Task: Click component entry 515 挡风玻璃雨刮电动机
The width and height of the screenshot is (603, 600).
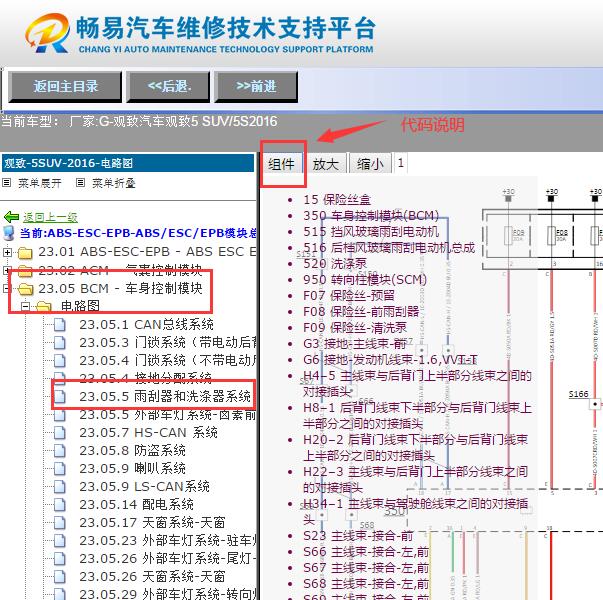Action: pyautogui.click(x=371, y=232)
